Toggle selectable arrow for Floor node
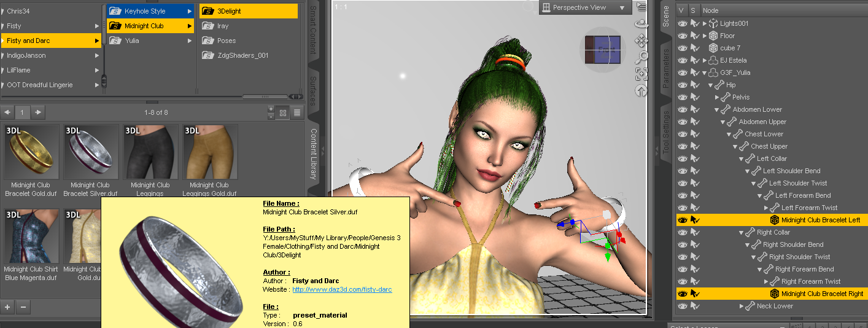Viewport: 868px width, 328px height. pyautogui.click(x=695, y=36)
